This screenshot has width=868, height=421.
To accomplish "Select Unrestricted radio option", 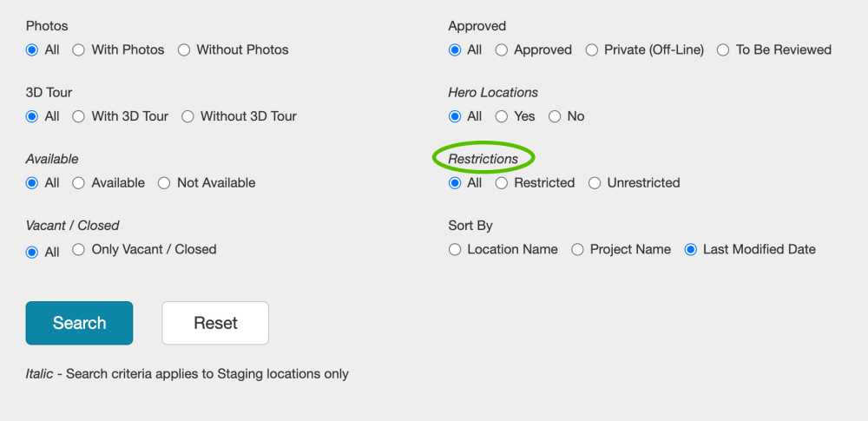I will (595, 183).
